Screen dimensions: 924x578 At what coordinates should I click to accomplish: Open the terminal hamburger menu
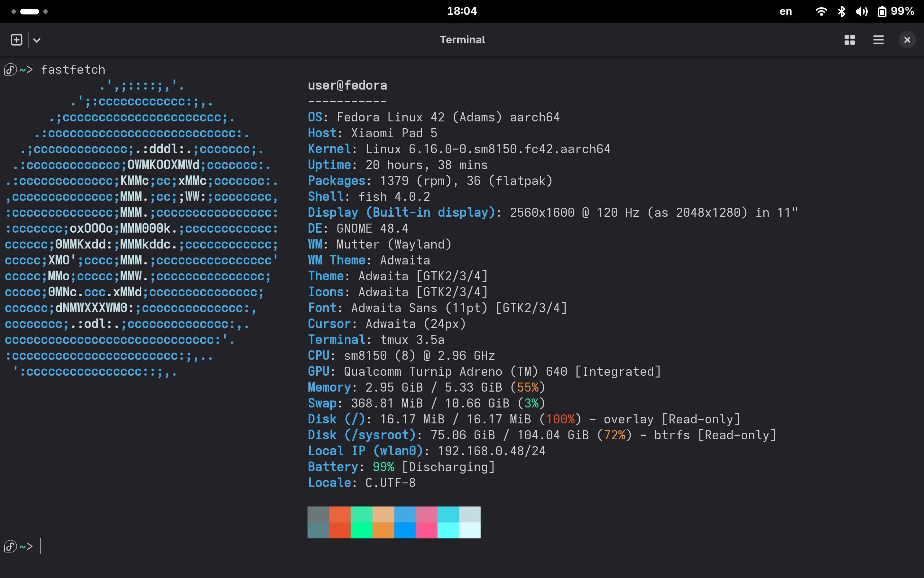pyautogui.click(x=878, y=40)
